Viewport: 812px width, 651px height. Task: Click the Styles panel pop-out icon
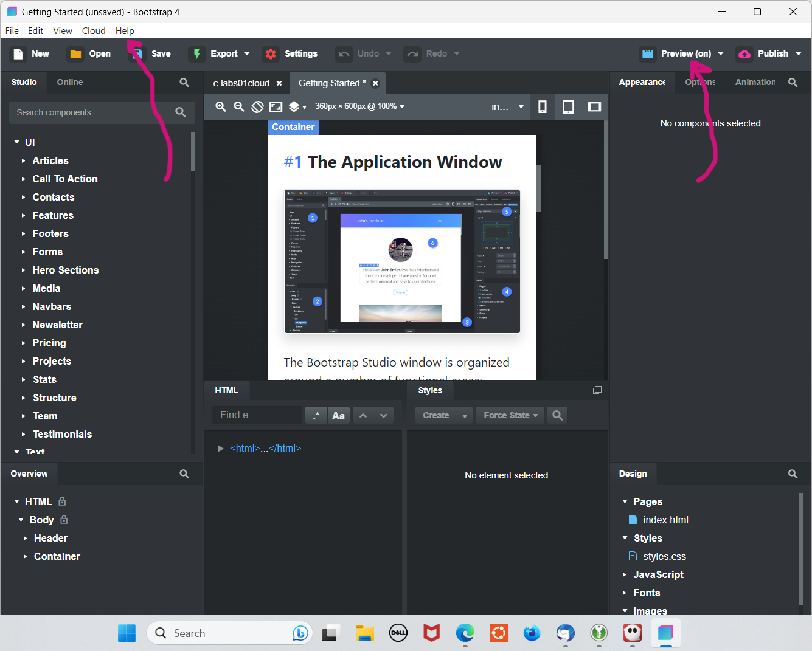point(597,390)
